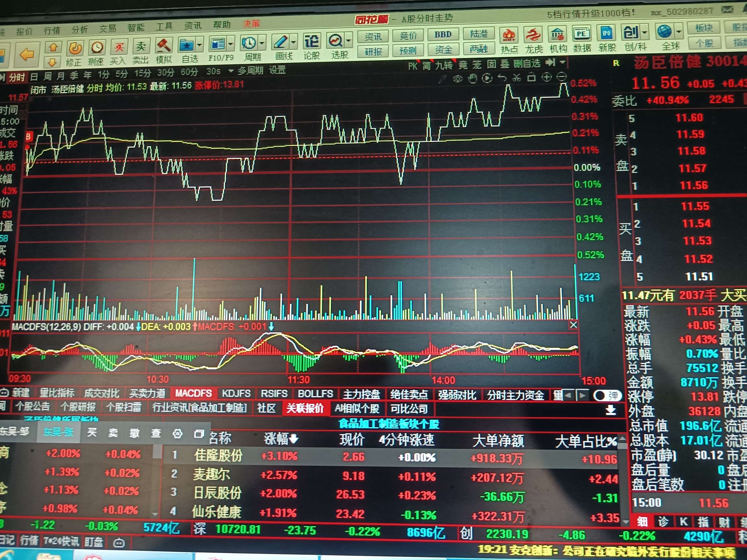Toggle the 叠 overlay option
This screenshot has height=560, width=747.
click(505, 64)
